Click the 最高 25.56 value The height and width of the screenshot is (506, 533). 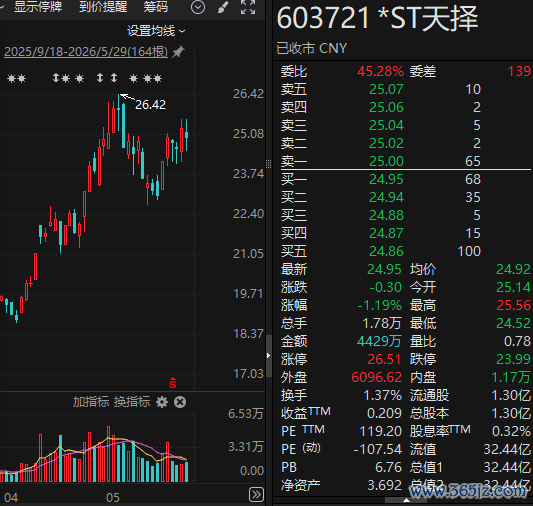513,305
